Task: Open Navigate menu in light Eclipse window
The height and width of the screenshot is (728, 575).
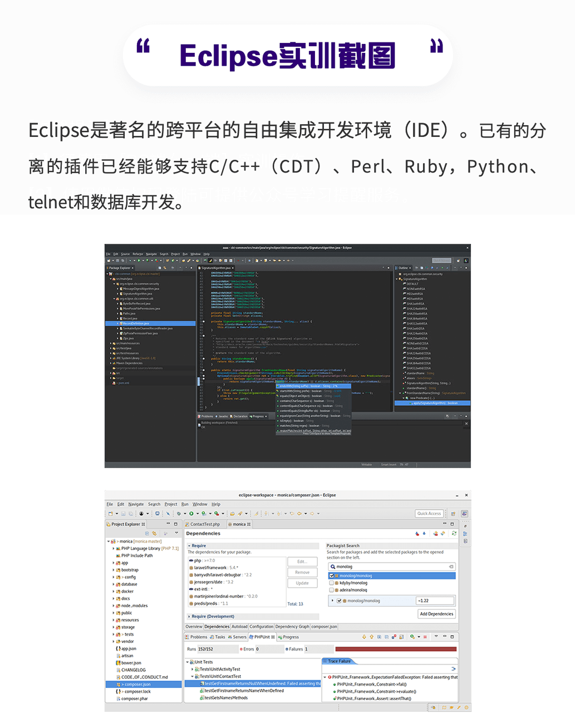Action: point(136,504)
